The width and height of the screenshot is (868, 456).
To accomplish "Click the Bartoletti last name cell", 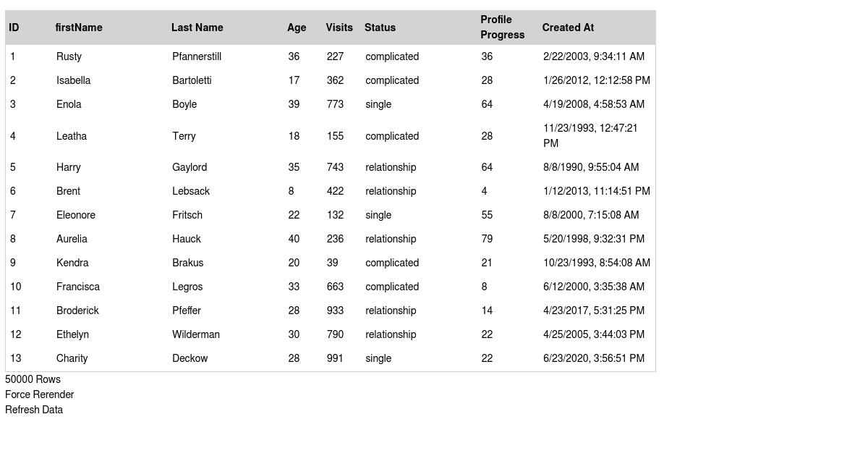I will click(x=192, y=80).
